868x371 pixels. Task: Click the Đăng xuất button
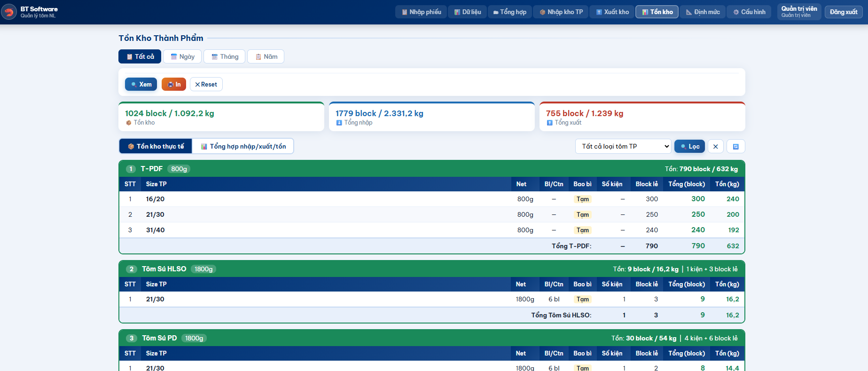pyautogui.click(x=843, y=12)
